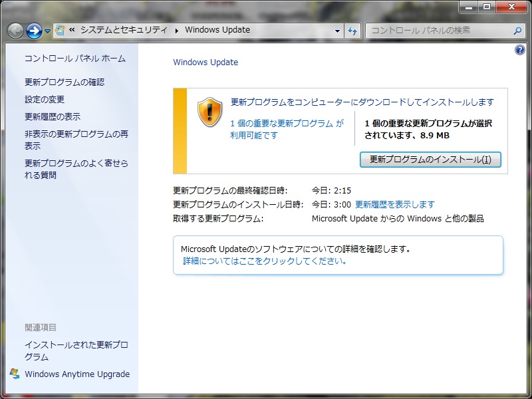Minimize the Windows Update window

(x=469, y=7)
